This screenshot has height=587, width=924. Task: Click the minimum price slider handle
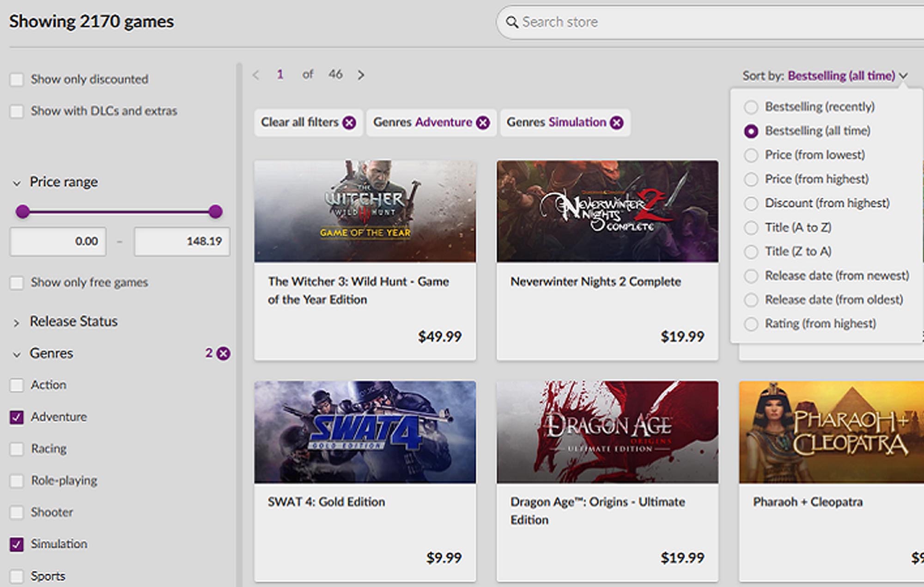[23, 212]
